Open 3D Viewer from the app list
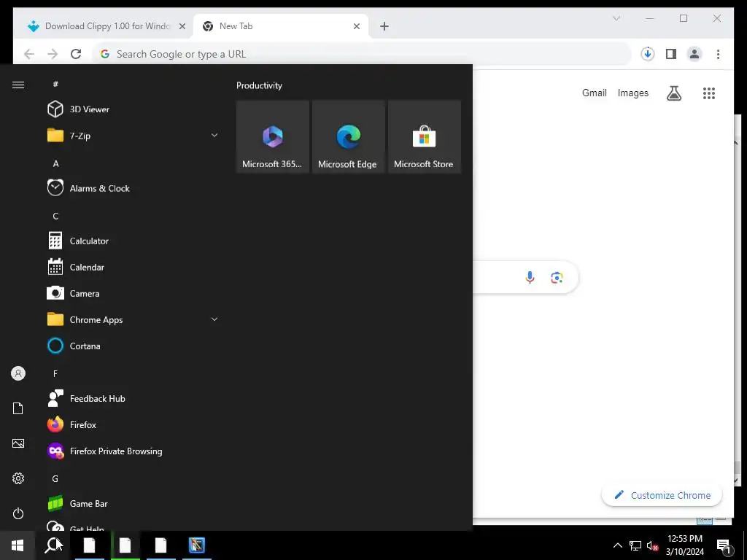 pyautogui.click(x=133, y=109)
